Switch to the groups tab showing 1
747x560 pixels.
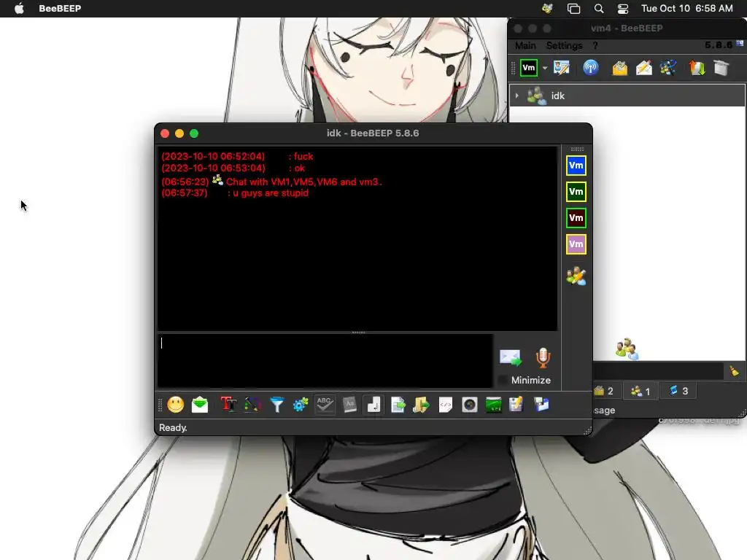pyautogui.click(x=640, y=391)
